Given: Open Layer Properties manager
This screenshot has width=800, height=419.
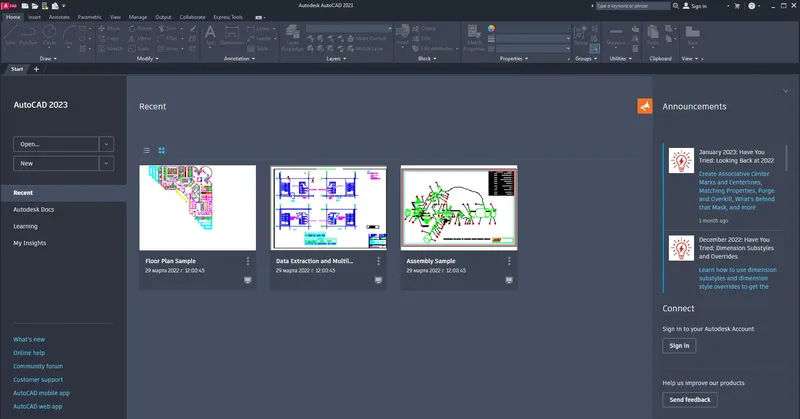Looking at the screenshot, I should [292, 38].
